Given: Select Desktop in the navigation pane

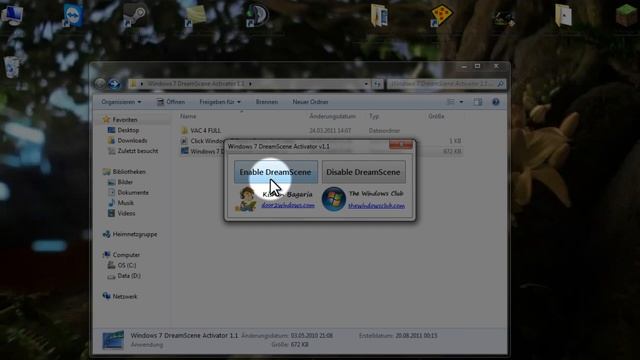Looking at the screenshot, I should pyautogui.click(x=128, y=130).
